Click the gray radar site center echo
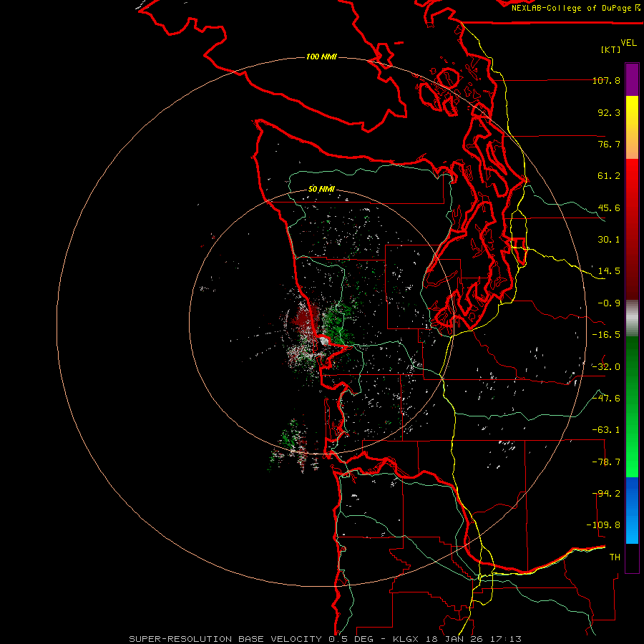The width and height of the screenshot is (644, 644). (x=324, y=341)
